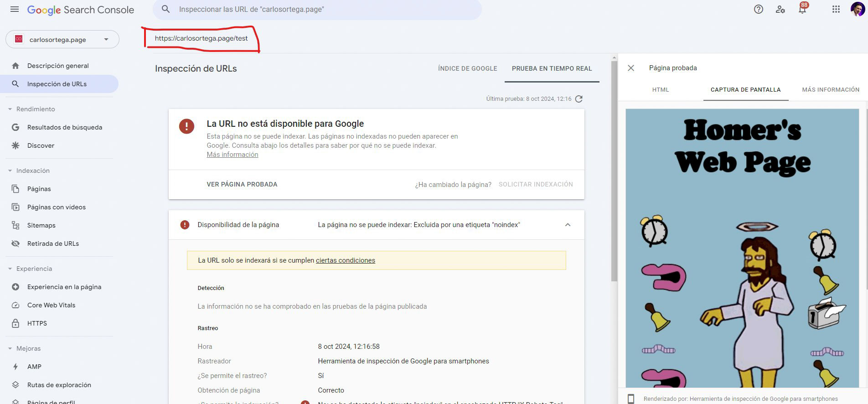Image resolution: width=868 pixels, height=404 pixels.
Task: Click the red error icon beside Disponibilidad de la página
Action: (x=185, y=225)
